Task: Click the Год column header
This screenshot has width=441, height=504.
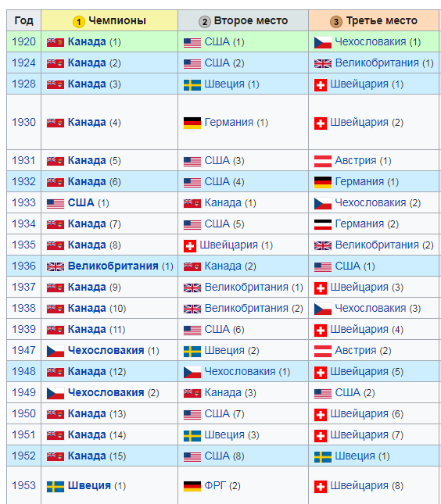Action: pos(23,20)
